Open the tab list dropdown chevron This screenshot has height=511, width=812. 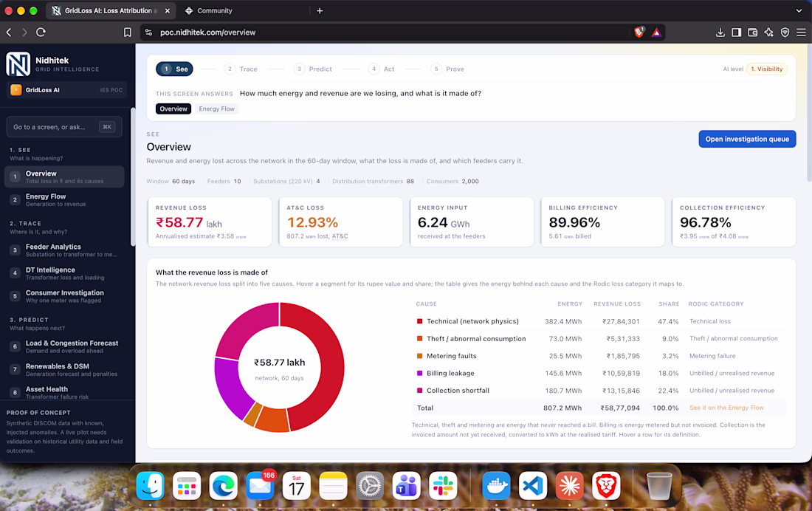(799, 10)
